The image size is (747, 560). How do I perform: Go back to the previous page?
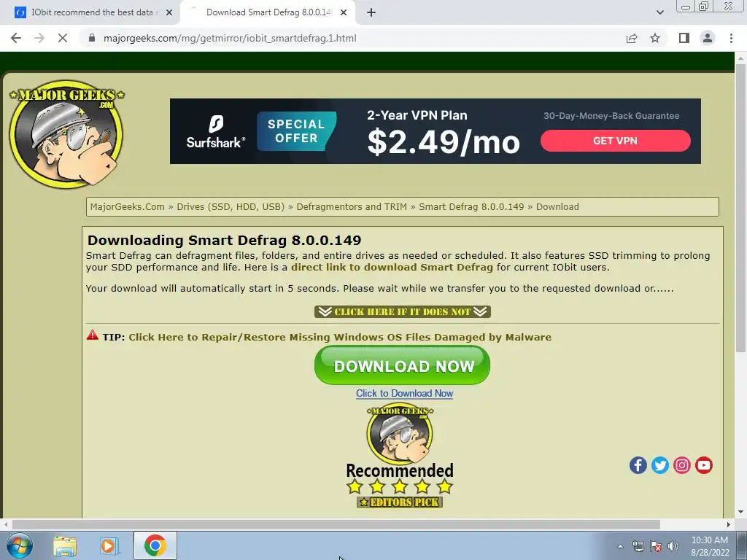point(16,38)
